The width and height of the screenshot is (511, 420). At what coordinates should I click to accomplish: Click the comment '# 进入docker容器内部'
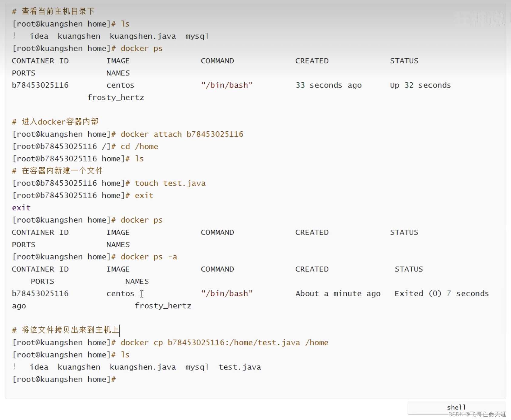click(x=55, y=122)
